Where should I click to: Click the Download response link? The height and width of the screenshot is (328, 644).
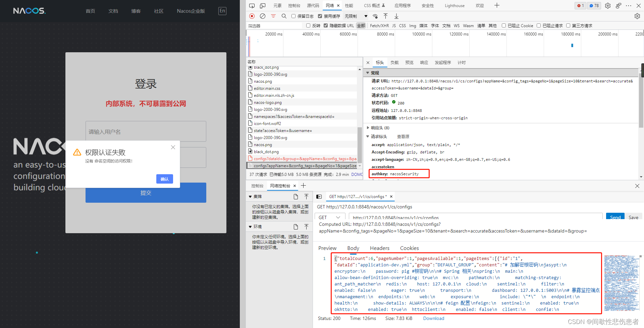[x=433, y=318]
